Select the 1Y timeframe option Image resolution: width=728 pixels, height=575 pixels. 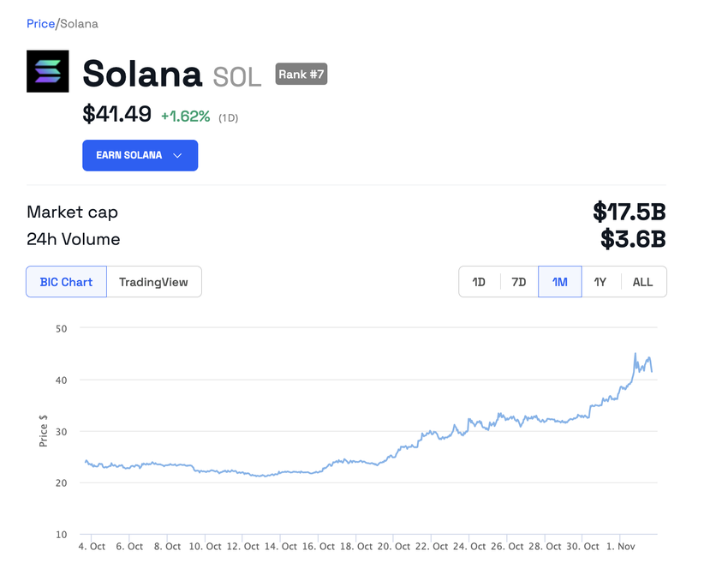click(x=600, y=281)
